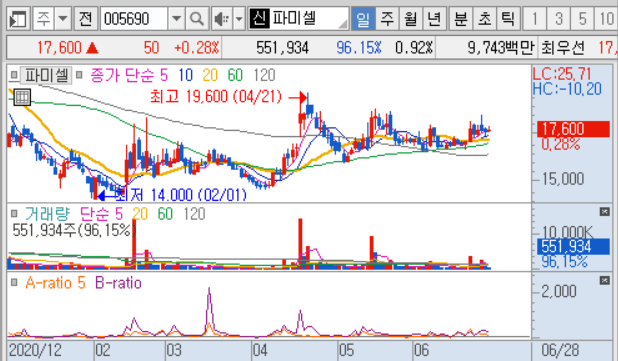
Task: Select interval button 10
Action: click(x=606, y=19)
